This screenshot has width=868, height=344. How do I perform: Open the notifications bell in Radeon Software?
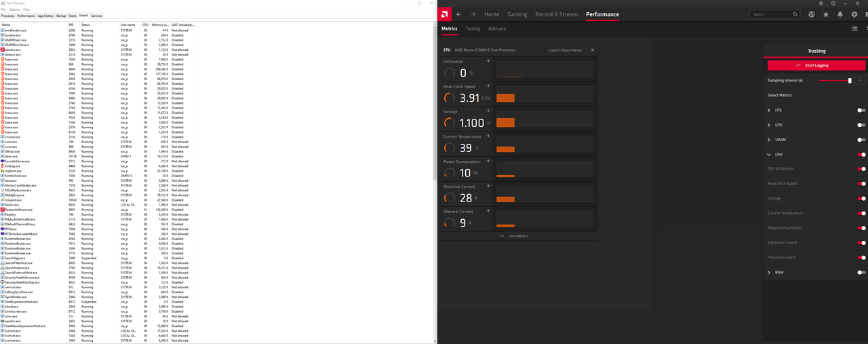point(840,14)
